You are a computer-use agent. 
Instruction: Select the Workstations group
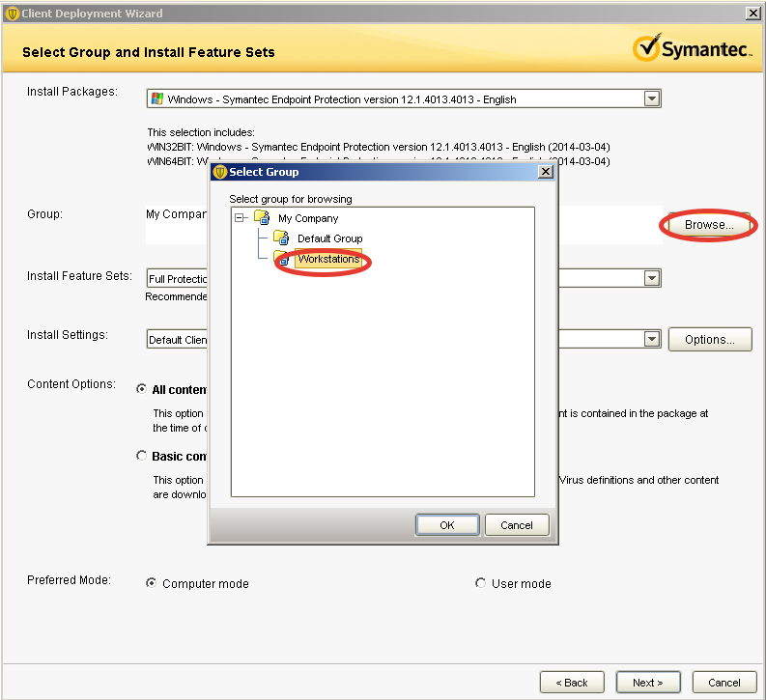tap(328, 259)
